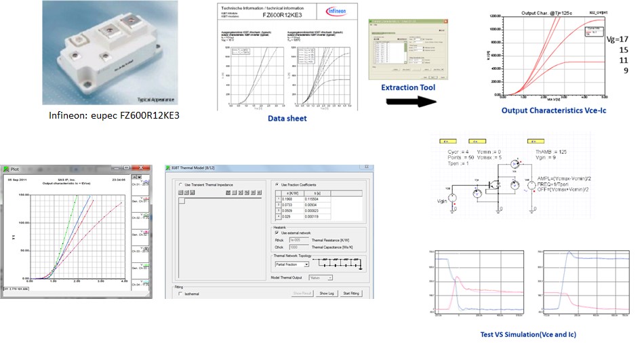Select coefficient cell 0.0733
This screenshot has width=644, height=343.
[x=292, y=205]
